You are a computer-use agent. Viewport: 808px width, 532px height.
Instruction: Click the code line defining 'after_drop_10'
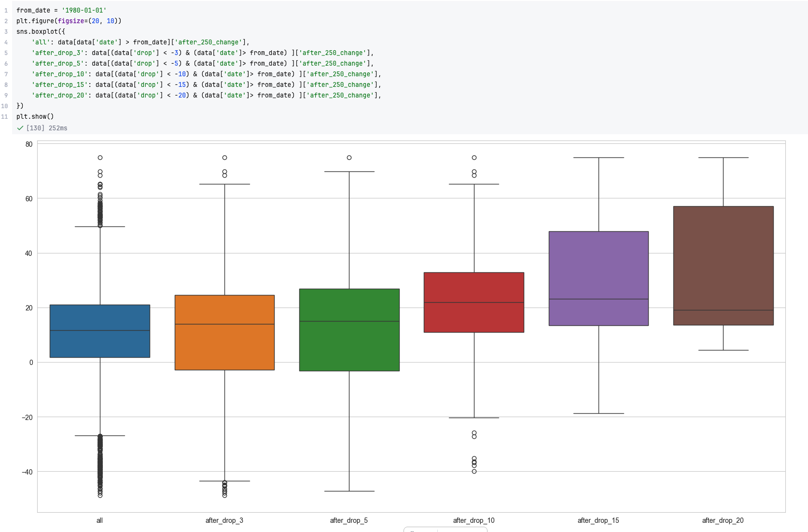point(207,74)
